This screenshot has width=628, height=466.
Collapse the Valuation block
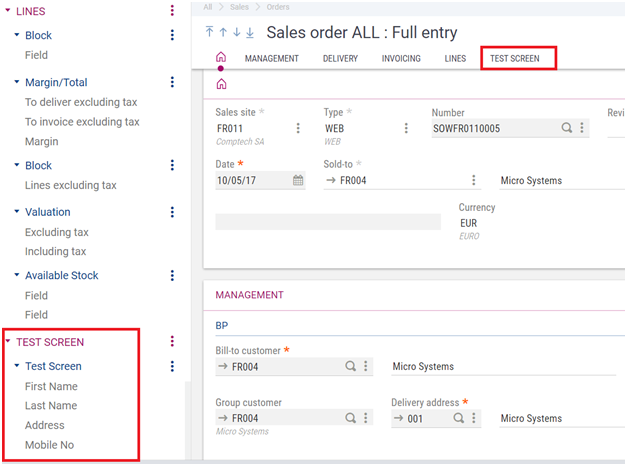pos(17,211)
